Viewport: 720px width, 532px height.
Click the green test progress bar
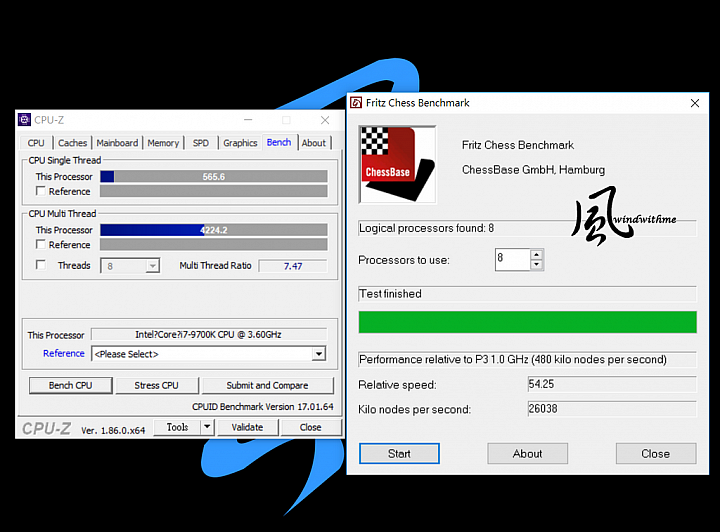528,322
